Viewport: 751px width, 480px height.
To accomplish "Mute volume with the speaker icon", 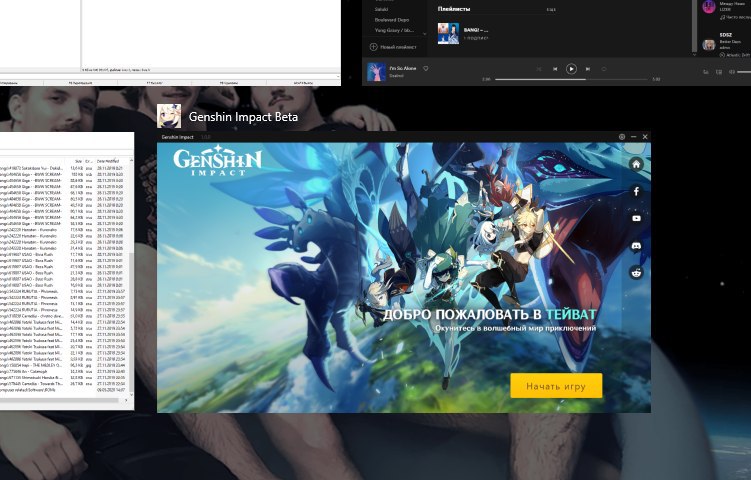I will (732, 72).
